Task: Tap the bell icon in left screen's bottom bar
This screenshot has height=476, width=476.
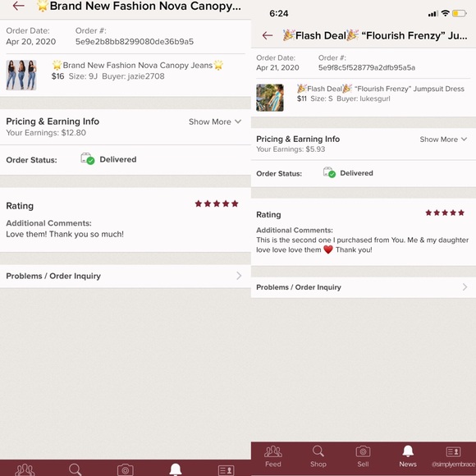Action: [176, 469]
